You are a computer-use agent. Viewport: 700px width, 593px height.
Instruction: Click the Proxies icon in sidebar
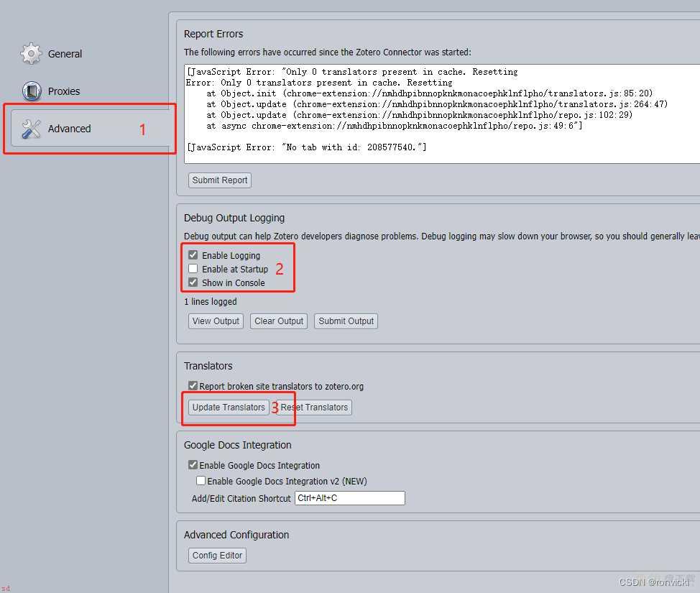pos(32,91)
